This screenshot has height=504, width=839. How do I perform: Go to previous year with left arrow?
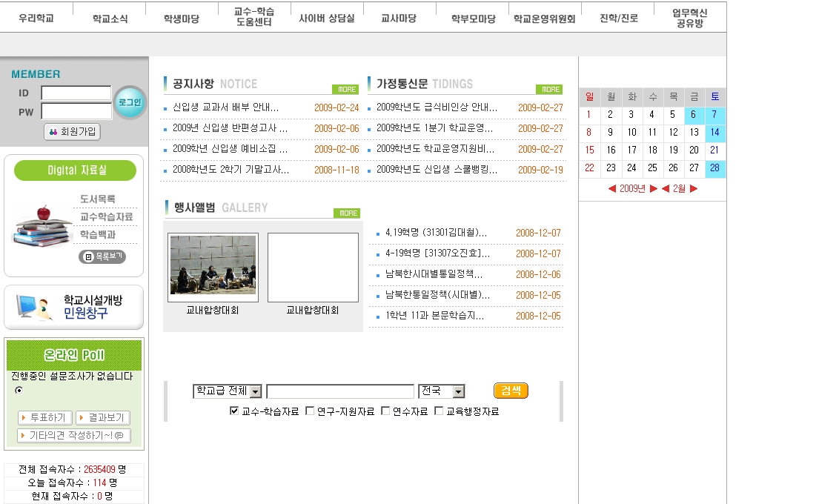point(612,189)
